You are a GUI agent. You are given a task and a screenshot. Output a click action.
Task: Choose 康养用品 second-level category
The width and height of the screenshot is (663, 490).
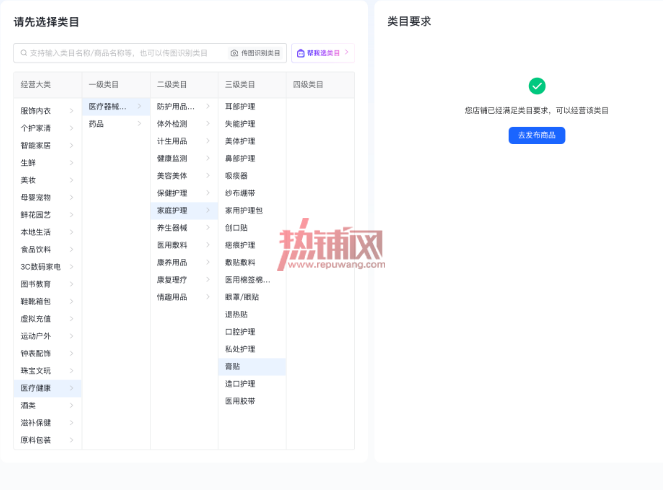coord(184,263)
